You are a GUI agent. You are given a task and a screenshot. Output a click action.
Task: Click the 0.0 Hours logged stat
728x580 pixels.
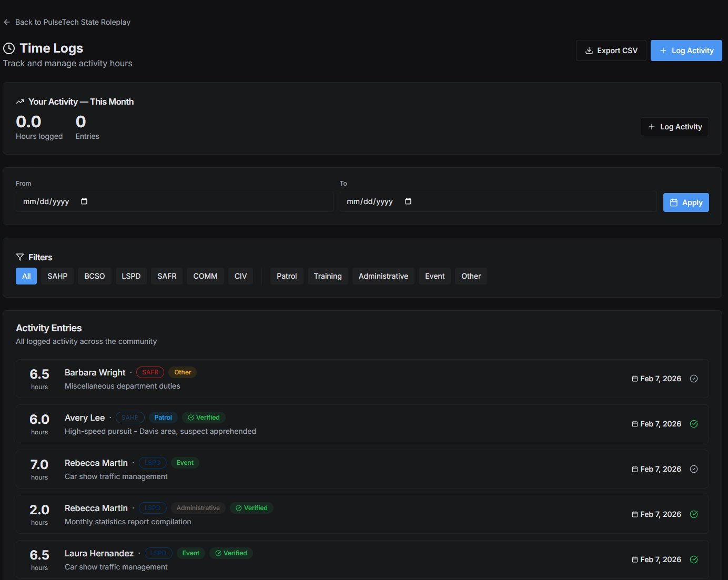click(39, 128)
